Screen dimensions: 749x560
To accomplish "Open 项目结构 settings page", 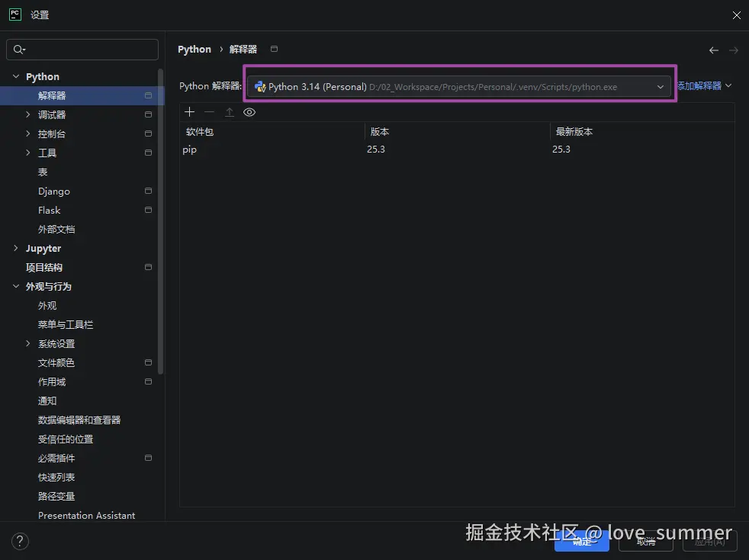I will [44, 268].
